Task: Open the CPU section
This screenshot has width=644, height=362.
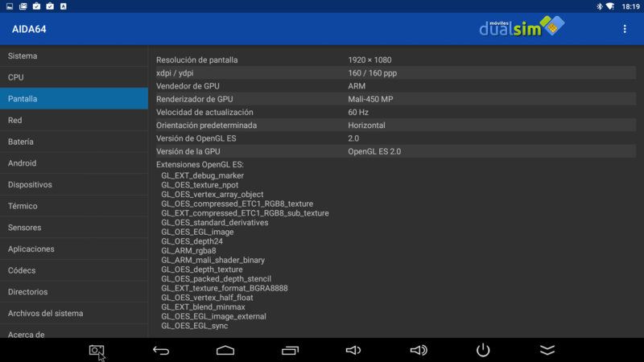Action: pos(74,77)
